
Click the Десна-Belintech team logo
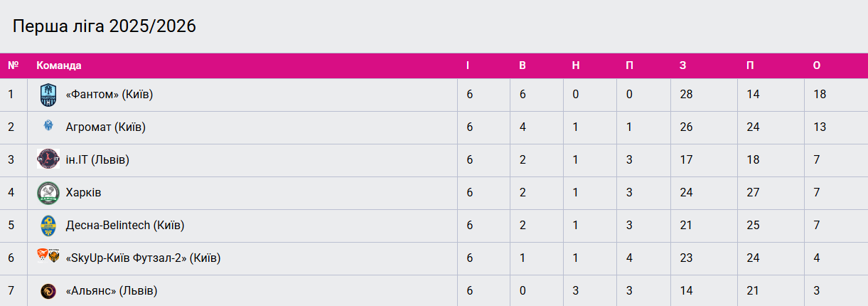(48, 226)
